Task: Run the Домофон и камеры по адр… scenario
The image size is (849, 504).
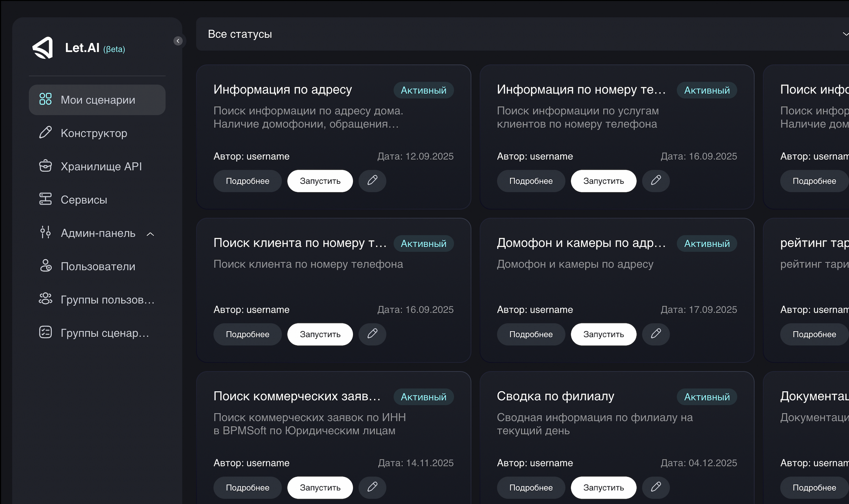Action: 603,334
